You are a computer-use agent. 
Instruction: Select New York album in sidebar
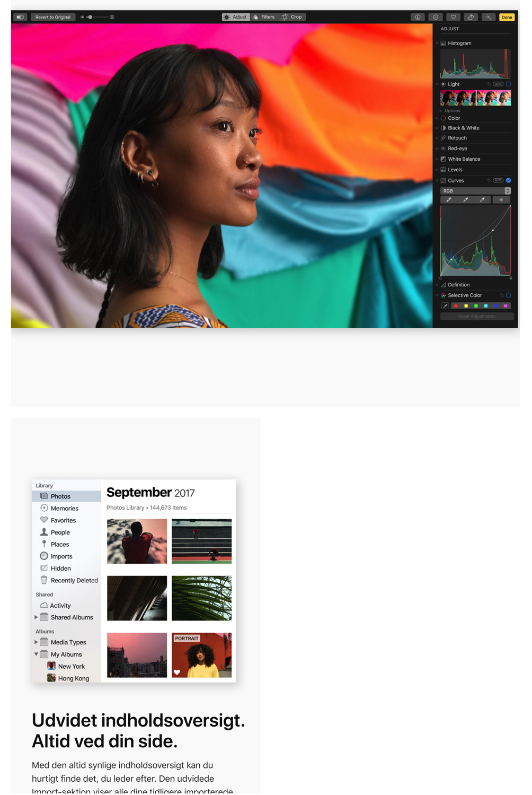[67, 666]
